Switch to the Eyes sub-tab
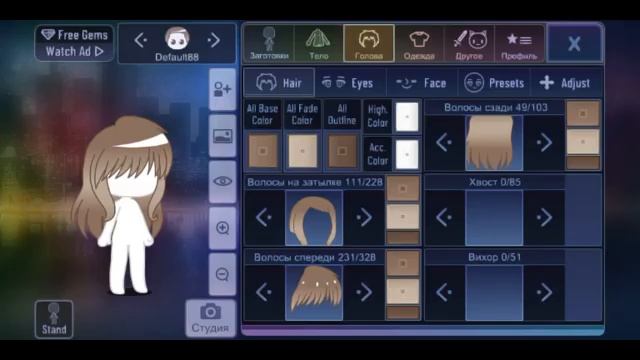Viewport: 640px width, 360px height. pos(350,83)
